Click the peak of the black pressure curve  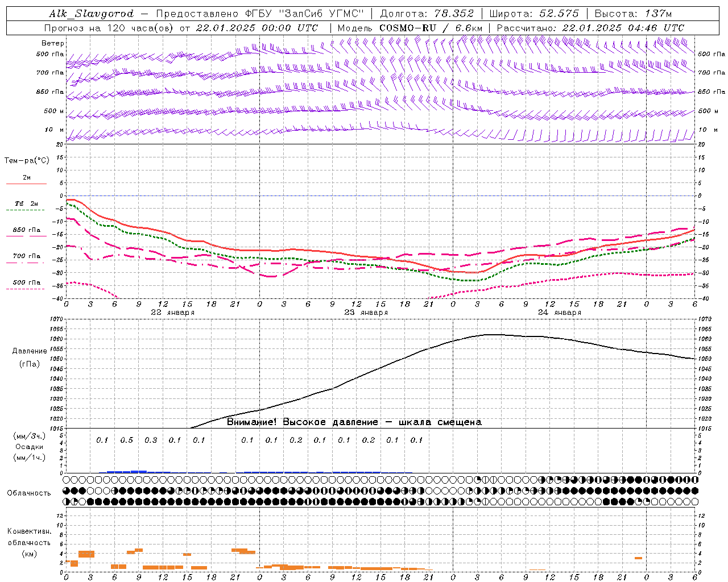click(494, 334)
